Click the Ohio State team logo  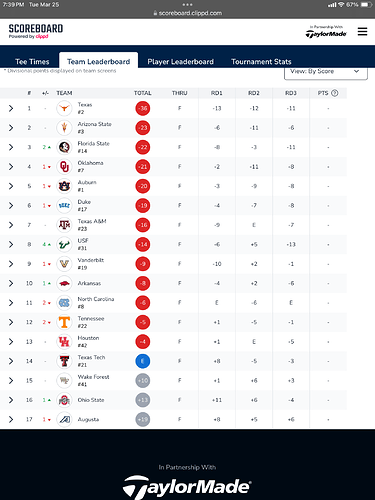pyautogui.click(x=64, y=400)
